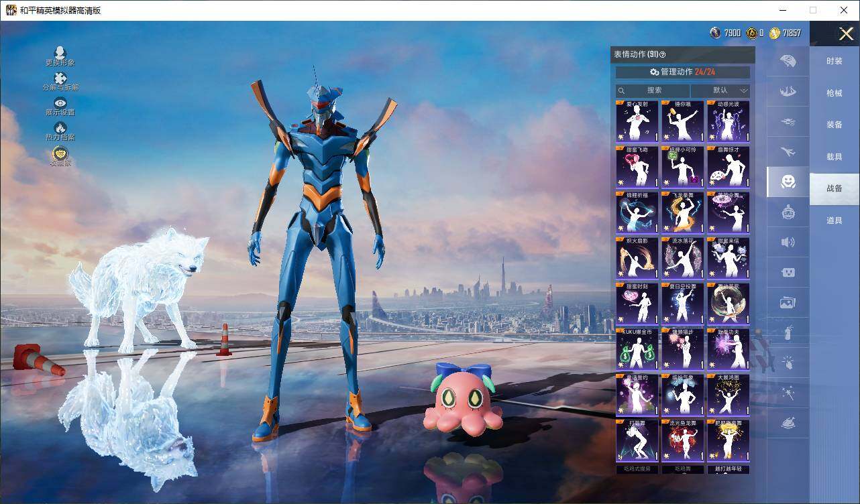Select the robot companion category icon
The height and width of the screenshot is (504, 860).
[x=788, y=212]
